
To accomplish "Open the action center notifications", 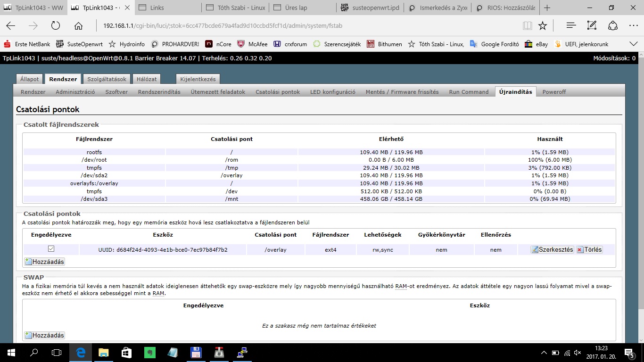I will point(629,352).
